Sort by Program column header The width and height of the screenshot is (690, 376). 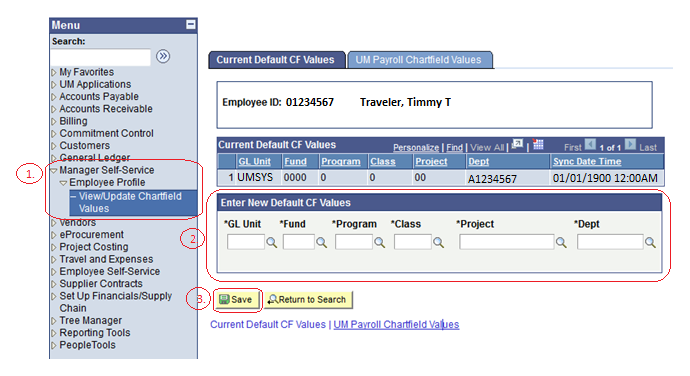click(341, 162)
